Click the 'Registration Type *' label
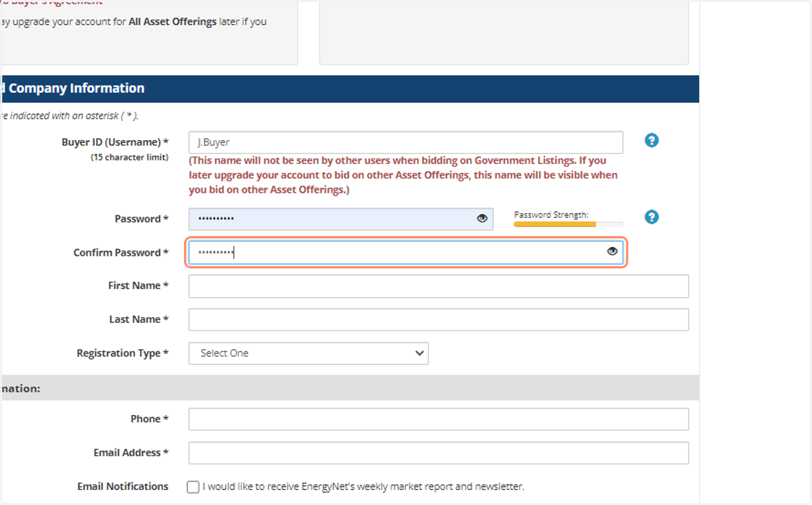This screenshot has width=812, height=505. pyautogui.click(x=122, y=353)
